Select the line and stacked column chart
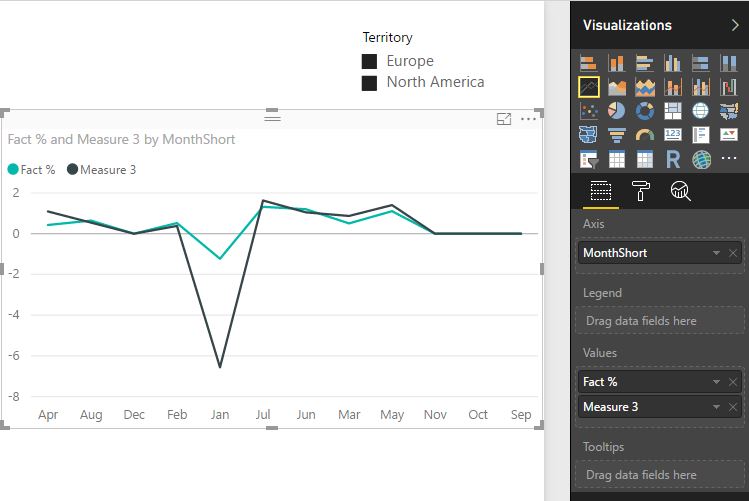The image size is (749, 501). tap(673, 87)
